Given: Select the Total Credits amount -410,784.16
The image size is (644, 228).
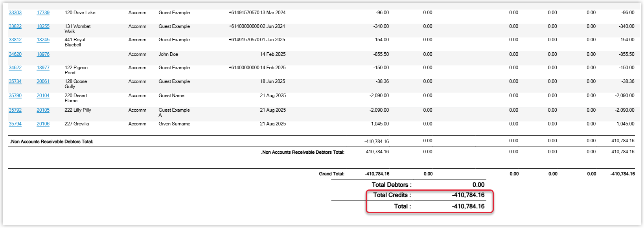Looking at the screenshot, I should click(468, 195).
